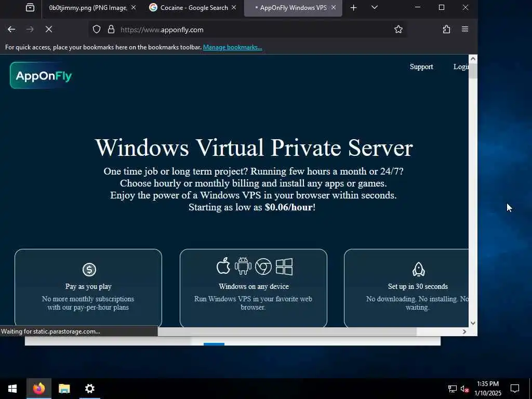The image size is (532, 399).
Task: Click the dollar coin pay icon
Action: point(89,270)
